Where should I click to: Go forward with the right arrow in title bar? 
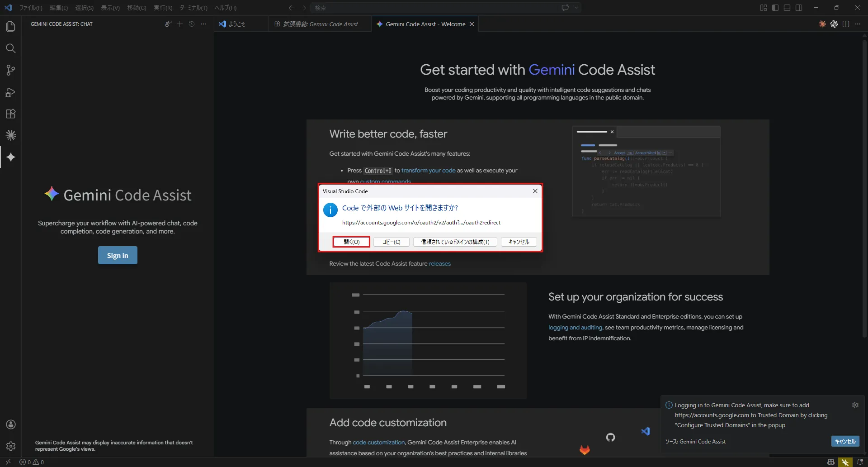[303, 8]
